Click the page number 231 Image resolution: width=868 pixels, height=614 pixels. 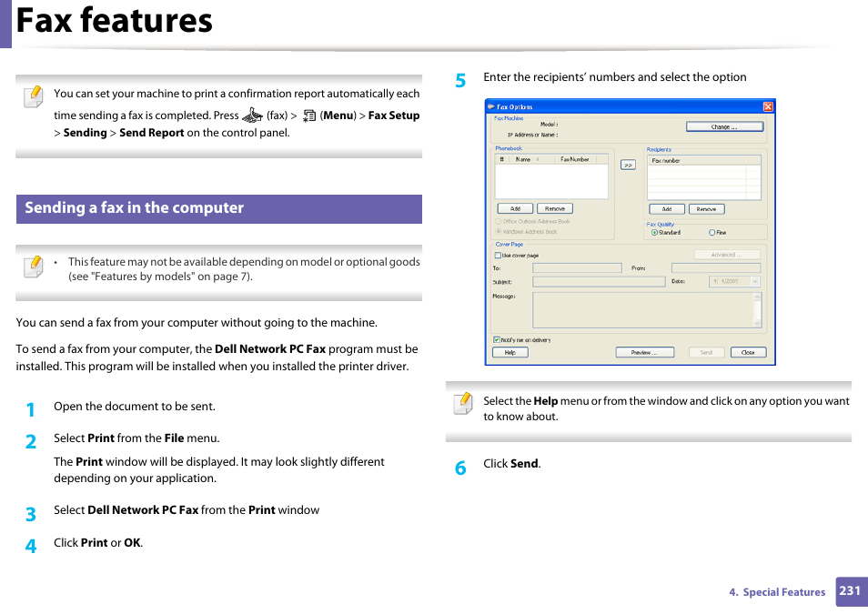click(850, 590)
